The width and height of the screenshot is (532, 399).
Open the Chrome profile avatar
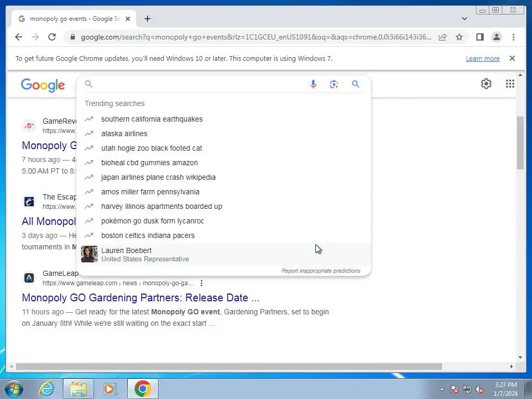point(496,37)
